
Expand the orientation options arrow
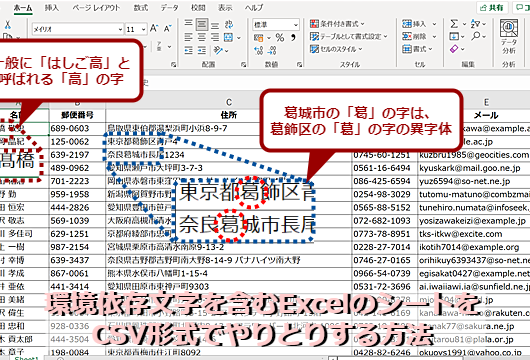click(226, 51)
